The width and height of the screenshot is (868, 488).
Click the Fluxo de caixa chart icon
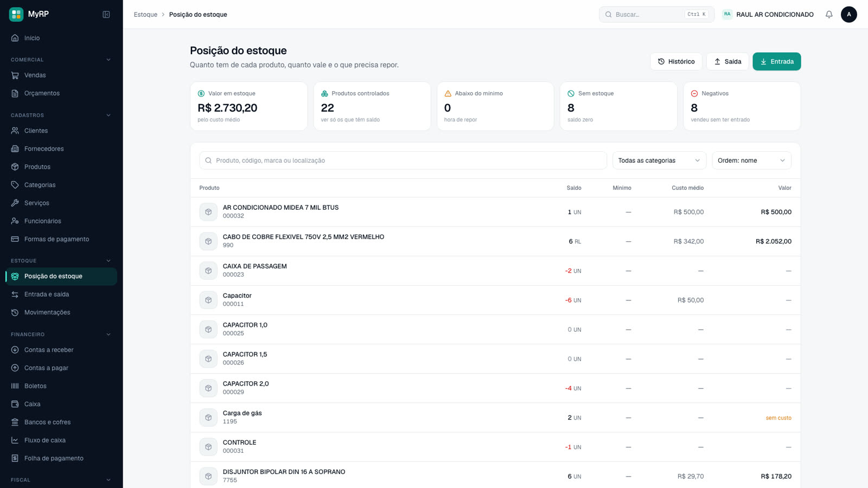15,440
